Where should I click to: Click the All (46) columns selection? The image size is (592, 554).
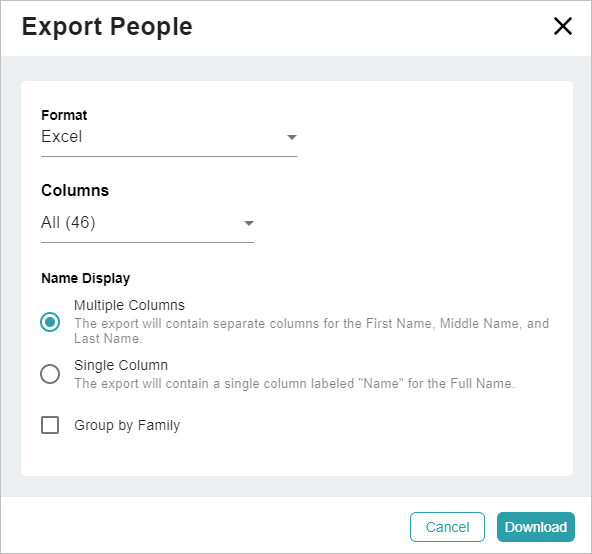point(68,222)
